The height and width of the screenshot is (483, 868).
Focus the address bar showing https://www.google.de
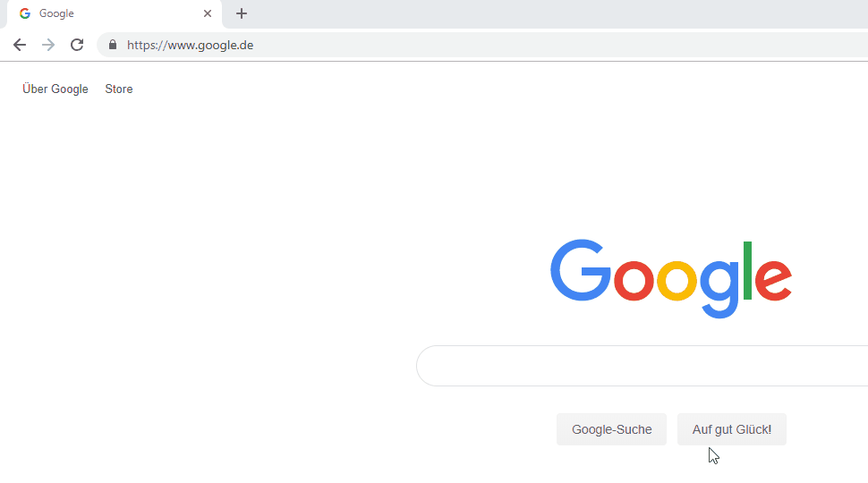pos(482,45)
